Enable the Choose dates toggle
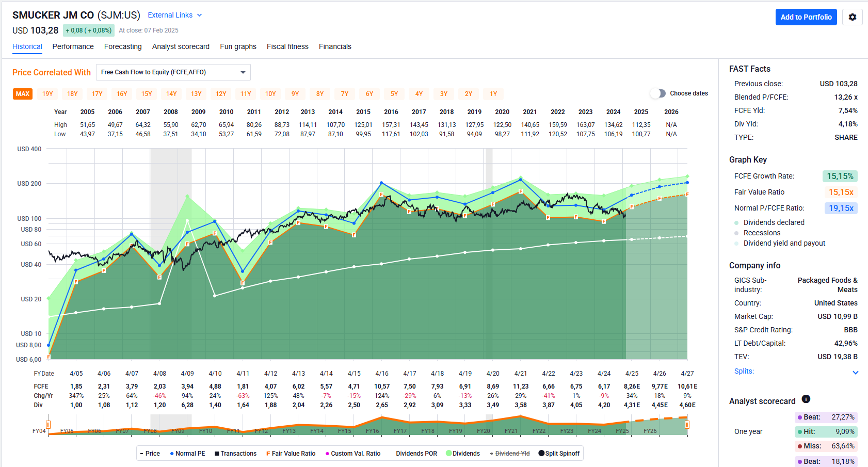Screen dimensions: 868x467 658,93
